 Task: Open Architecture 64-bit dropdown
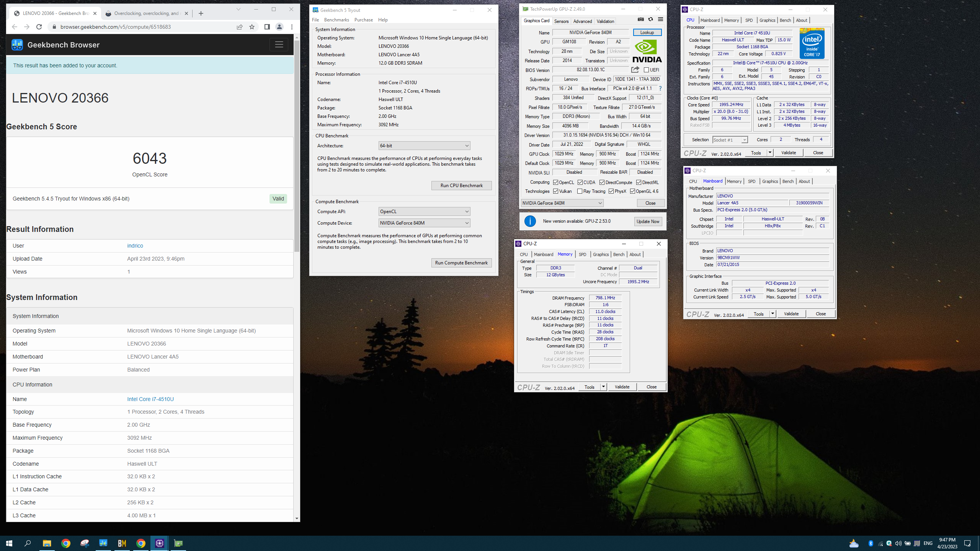coord(424,146)
